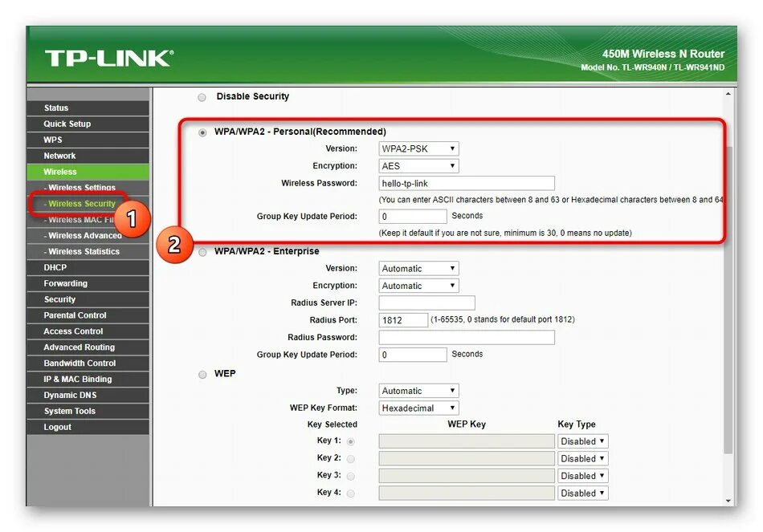The image size is (763, 532).
Task: Open the WPA2-PSK Version dropdown
Action: pos(418,148)
